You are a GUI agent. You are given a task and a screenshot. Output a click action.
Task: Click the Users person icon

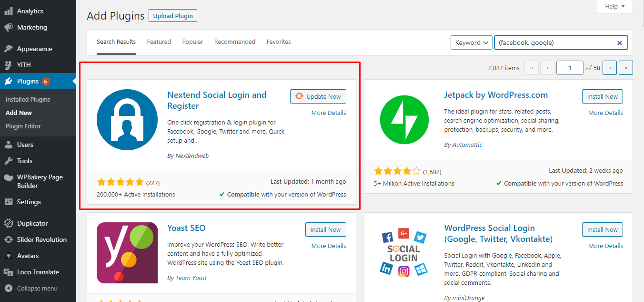pos(9,145)
